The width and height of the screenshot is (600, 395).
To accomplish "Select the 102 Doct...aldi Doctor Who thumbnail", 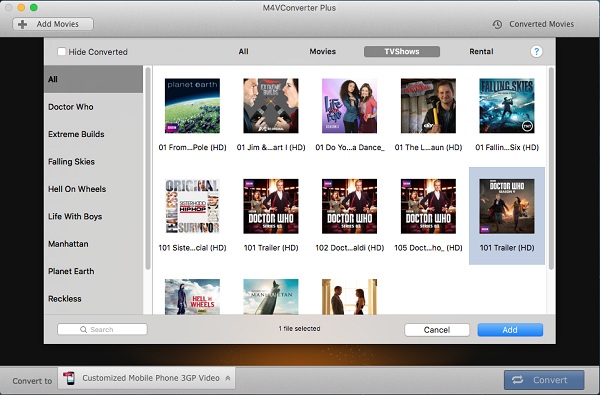I will pos(349,206).
